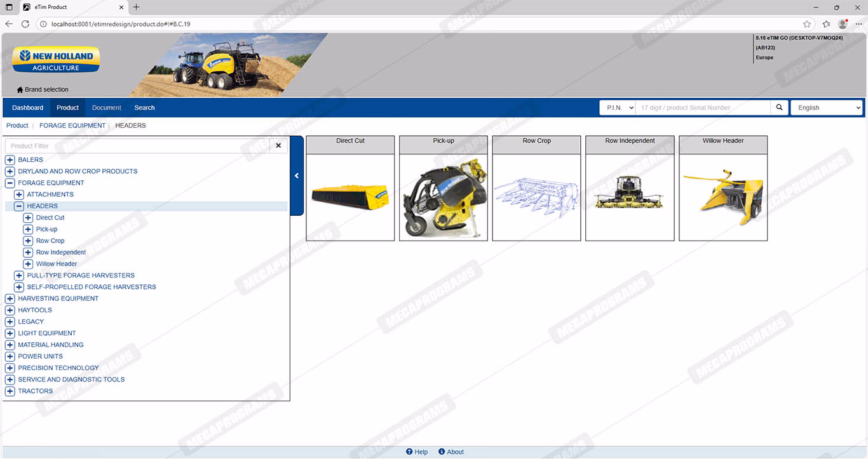Screen dimensions: 868x459
Task: Open the P.I.N. search type dropdown
Action: pos(618,108)
